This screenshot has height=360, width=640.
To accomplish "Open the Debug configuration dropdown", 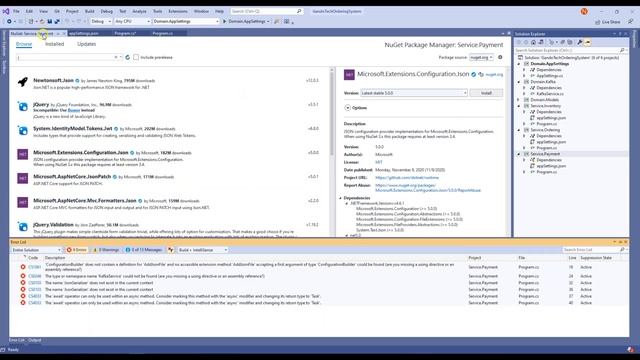I will (101, 21).
